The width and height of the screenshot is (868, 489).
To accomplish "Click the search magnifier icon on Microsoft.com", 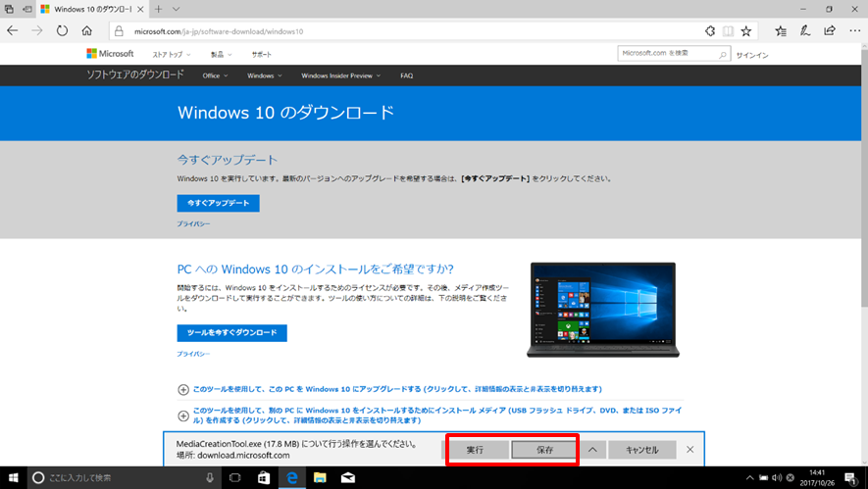I will 723,54.
